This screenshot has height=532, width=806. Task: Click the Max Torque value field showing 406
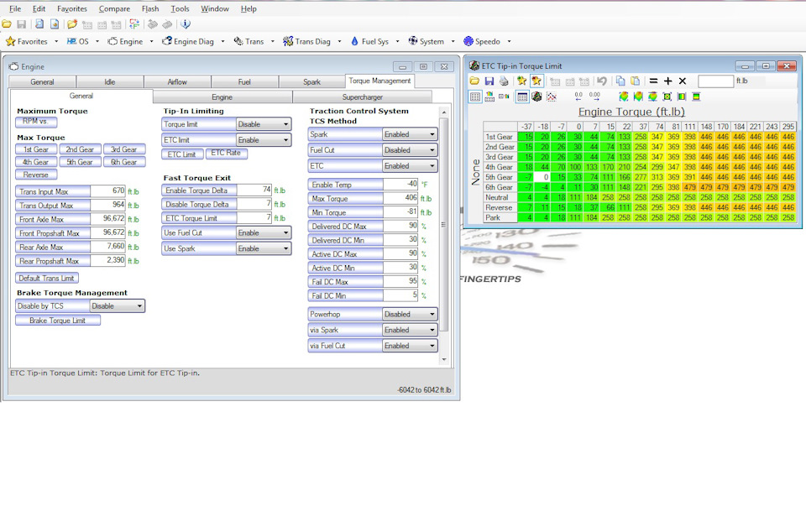coord(400,198)
